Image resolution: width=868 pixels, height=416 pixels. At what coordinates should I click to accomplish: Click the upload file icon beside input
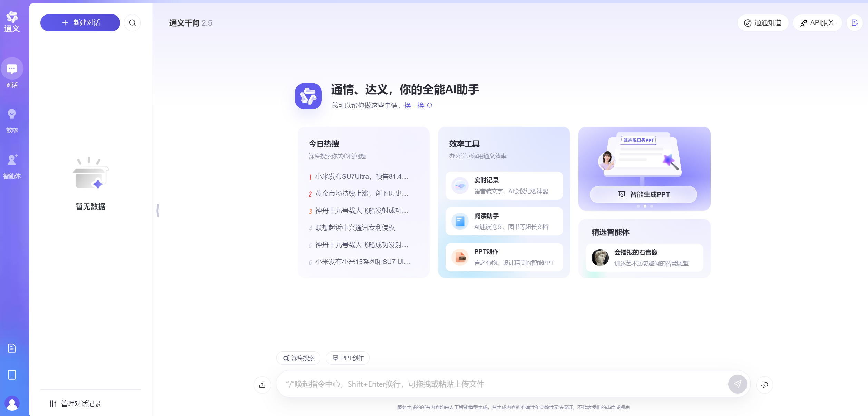coord(262,385)
